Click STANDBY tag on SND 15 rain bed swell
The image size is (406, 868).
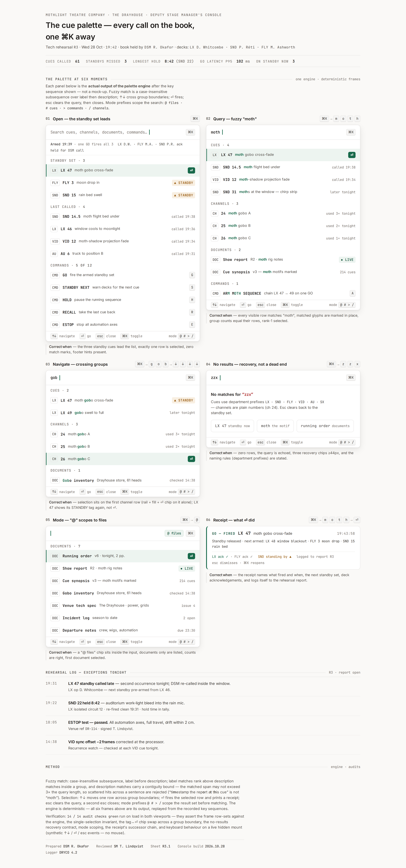(183, 195)
